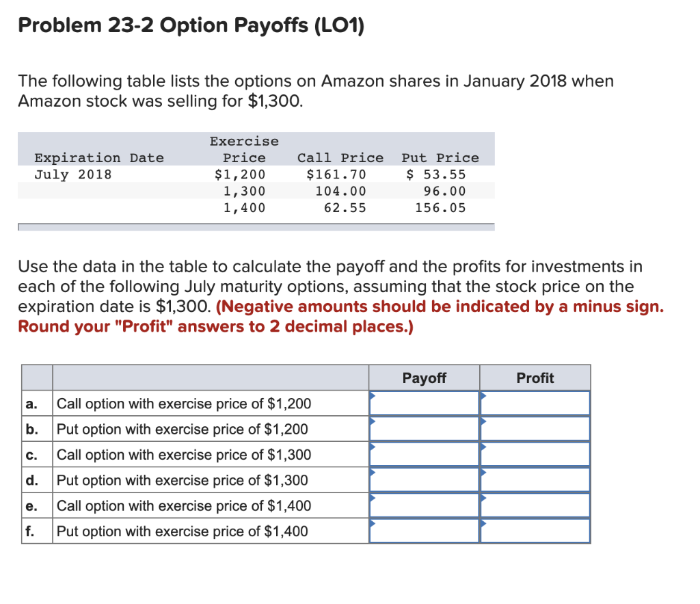
Task: Click the blue marker on row a Payoff cell
Action: [373, 395]
